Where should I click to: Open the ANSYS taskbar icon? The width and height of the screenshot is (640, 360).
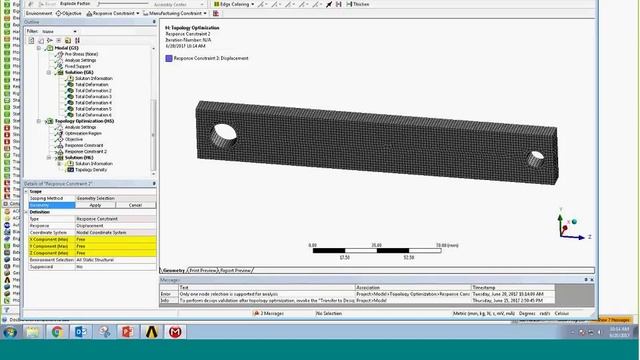point(151,332)
